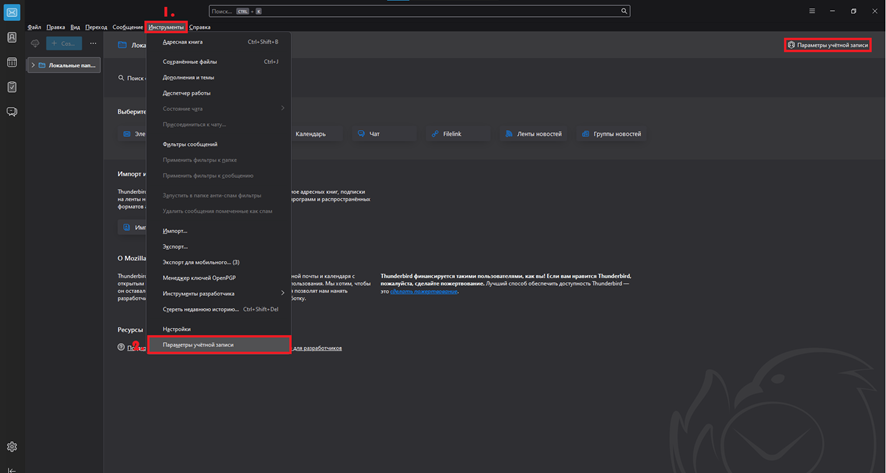The height and width of the screenshot is (473, 886).
Task: Click Удалить сообщения помеченные как спам
Action: 219,211
